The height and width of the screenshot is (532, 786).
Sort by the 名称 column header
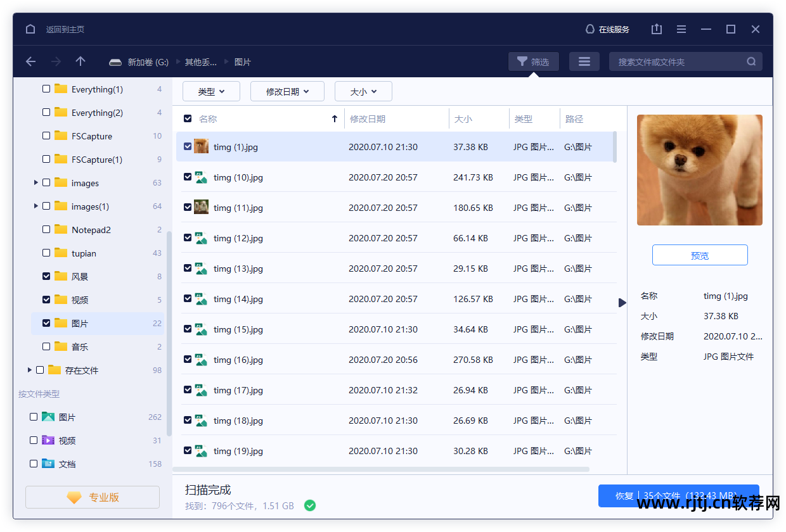click(208, 119)
